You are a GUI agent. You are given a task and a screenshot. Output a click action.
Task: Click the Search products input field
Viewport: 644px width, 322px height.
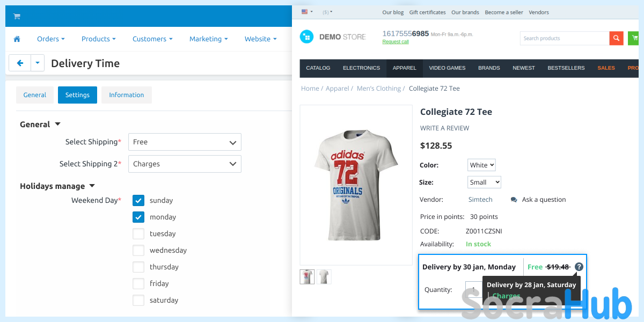[x=564, y=39]
